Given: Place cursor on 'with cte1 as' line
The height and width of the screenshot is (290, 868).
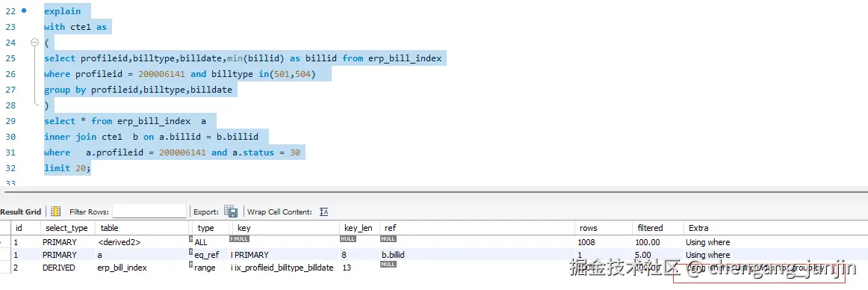Looking at the screenshot, I should [75, 27].
